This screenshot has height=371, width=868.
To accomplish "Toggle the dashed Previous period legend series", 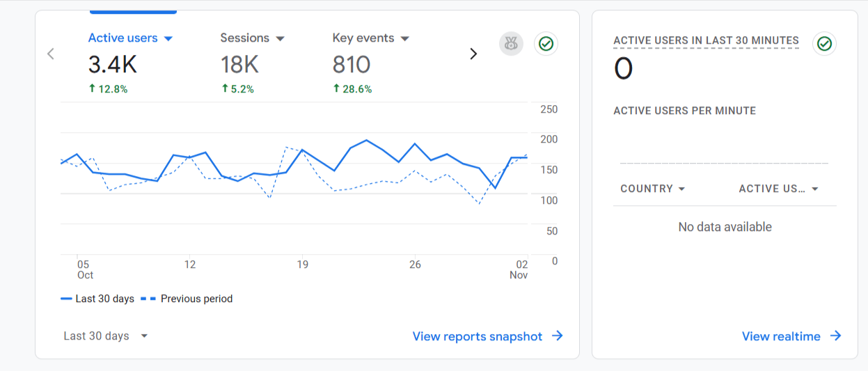I will click(187, 299).
